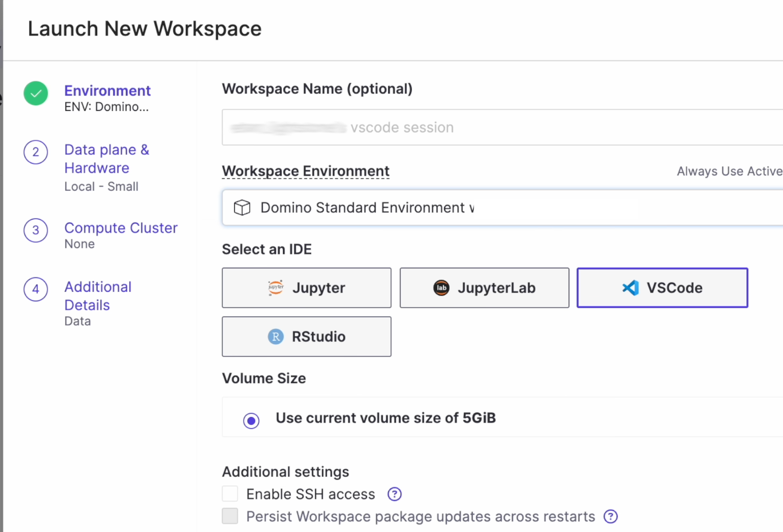Click the VSCode logo icon
The height and width of the screenshot is (532, 783).
[x=630, y=288]
